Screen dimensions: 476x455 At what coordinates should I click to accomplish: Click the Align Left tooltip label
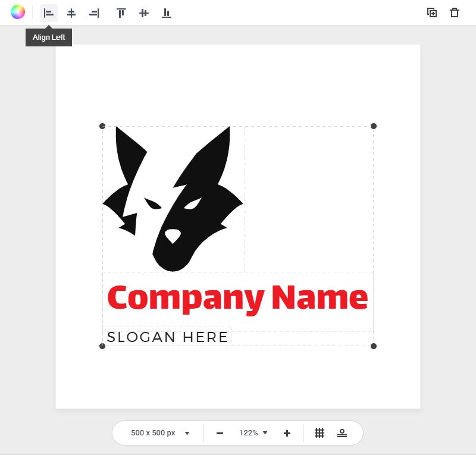pyautogui.click(x=48, y=37)
